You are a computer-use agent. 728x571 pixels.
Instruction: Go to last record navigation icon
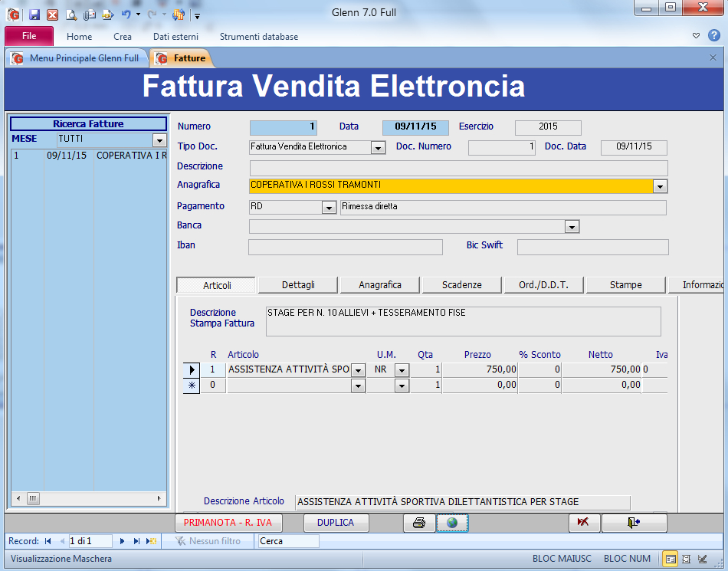pyautogui.click(x=136, y=541)
